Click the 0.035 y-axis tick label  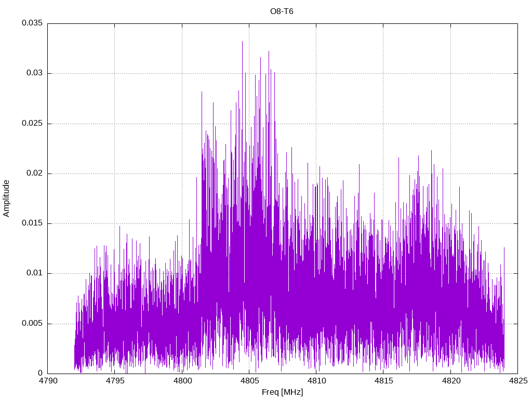(x=32, y=23)
